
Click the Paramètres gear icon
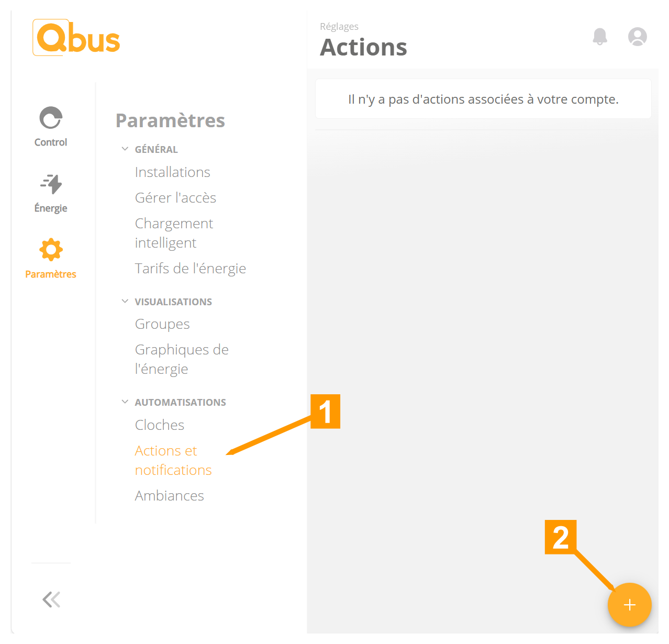50,250
